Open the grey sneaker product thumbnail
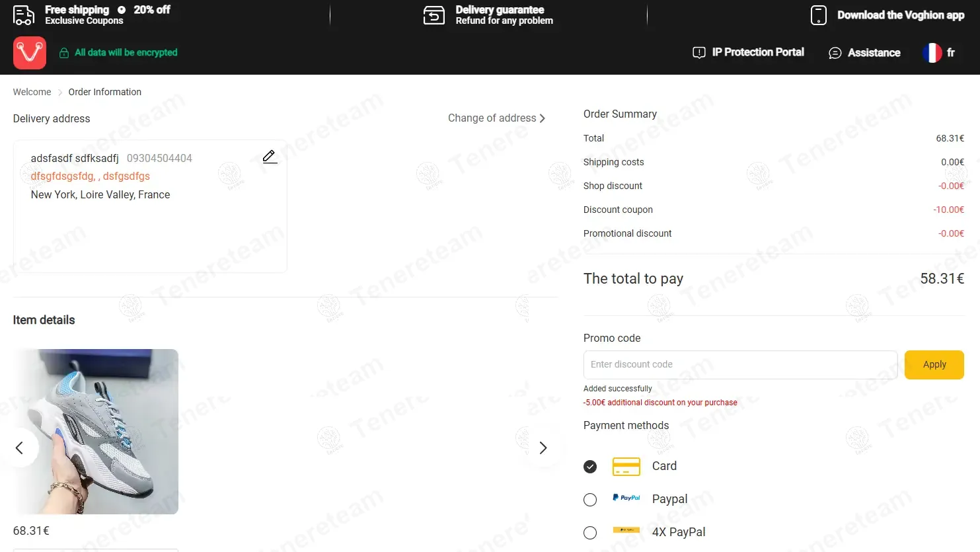 (x=96, y=432)
